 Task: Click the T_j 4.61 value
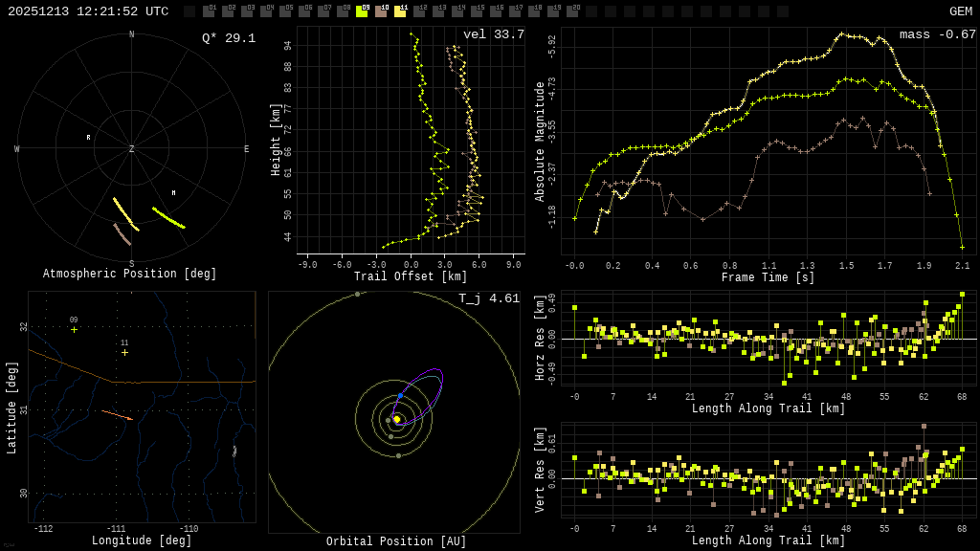click(488, 299)
